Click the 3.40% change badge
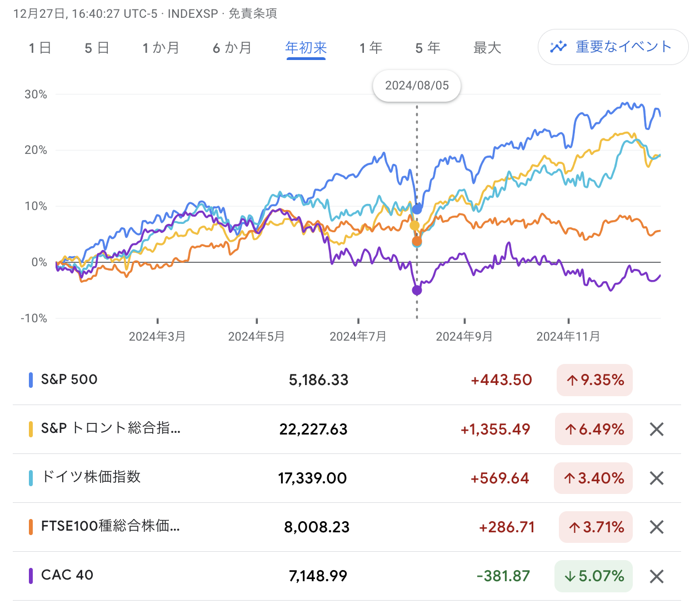 pos(593,478)
